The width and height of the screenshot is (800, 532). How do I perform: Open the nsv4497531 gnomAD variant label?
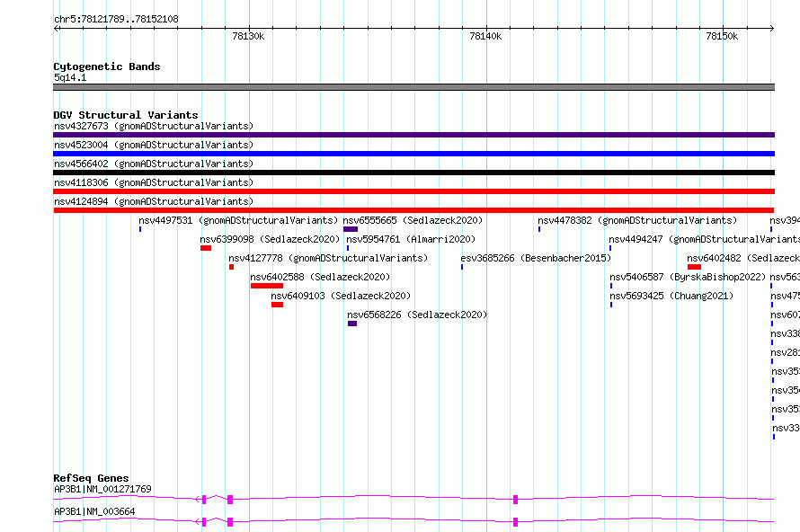(x=238, y=220)
